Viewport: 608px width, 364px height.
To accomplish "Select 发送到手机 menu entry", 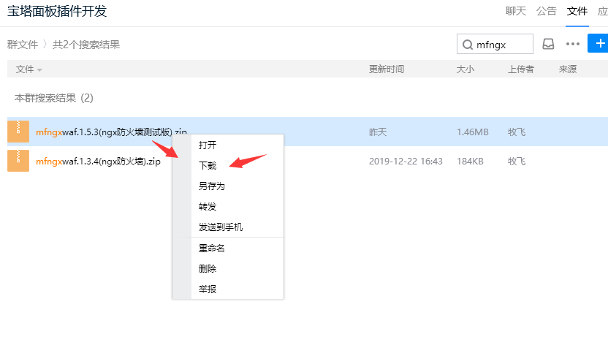I will point(220,227).
